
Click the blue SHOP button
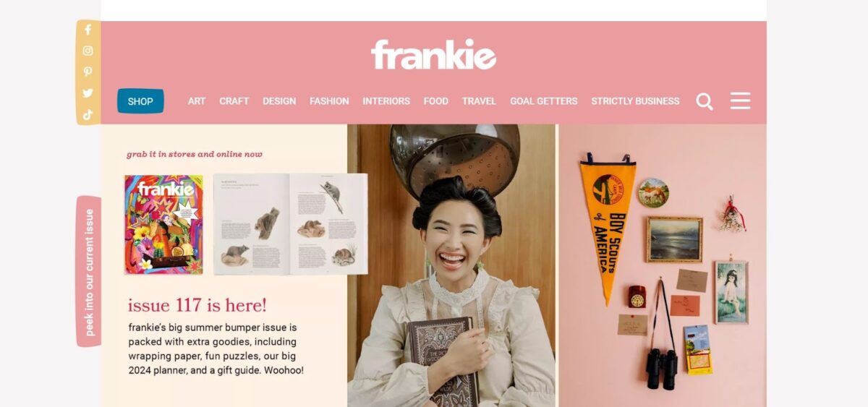coord(140,101)
